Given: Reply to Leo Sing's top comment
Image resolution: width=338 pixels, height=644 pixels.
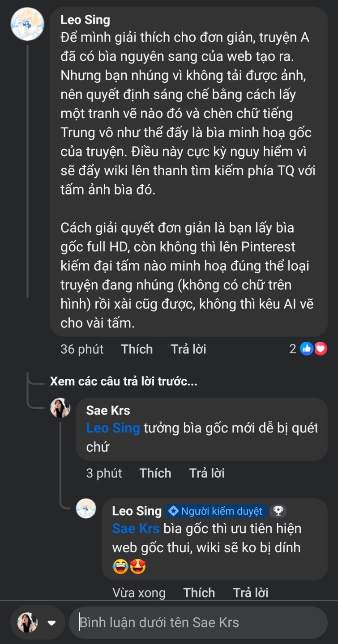Looking at the screenshot, I should (x=188, y=349).
